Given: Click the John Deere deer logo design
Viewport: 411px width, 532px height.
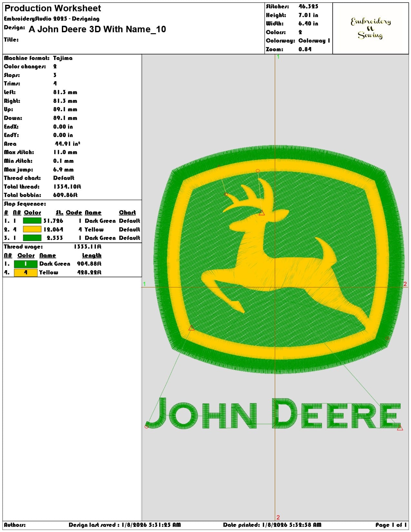Looking at the screenshot, I should (x=279, y=259).
